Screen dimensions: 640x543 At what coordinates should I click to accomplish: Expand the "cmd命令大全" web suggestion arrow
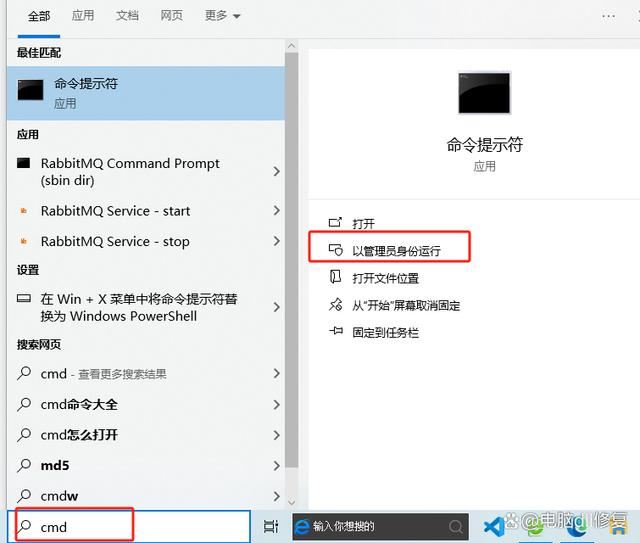(276, 405)
